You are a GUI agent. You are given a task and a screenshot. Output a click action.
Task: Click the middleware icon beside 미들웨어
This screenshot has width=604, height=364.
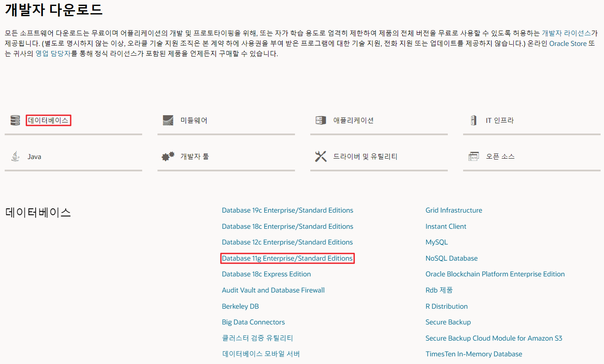tap(168, 120)
